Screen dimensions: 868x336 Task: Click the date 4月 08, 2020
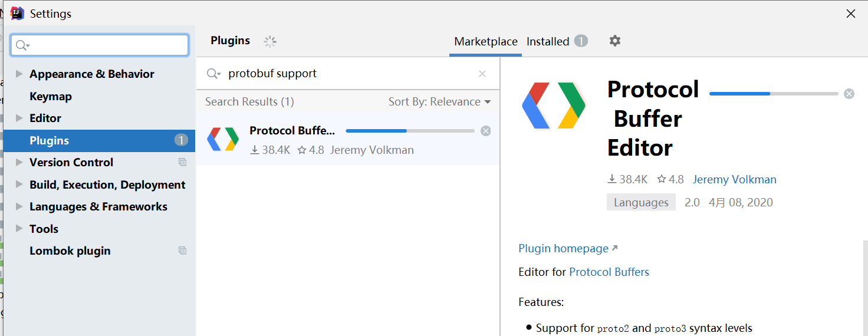point(741,202)
